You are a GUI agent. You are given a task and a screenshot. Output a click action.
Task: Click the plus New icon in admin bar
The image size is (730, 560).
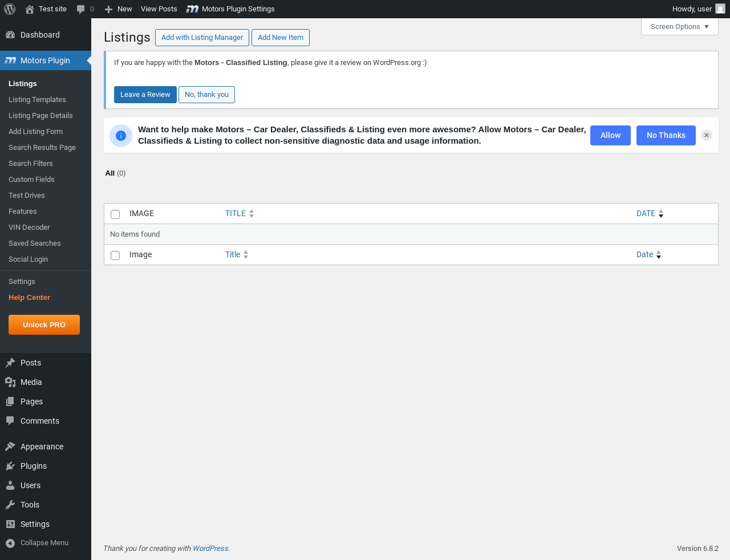[x=108, y=9]
